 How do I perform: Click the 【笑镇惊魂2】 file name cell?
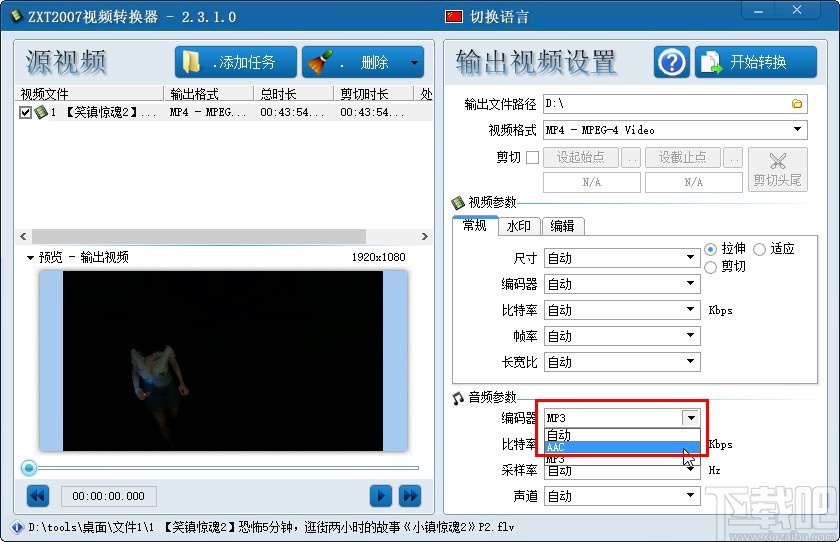pos(110,112)
